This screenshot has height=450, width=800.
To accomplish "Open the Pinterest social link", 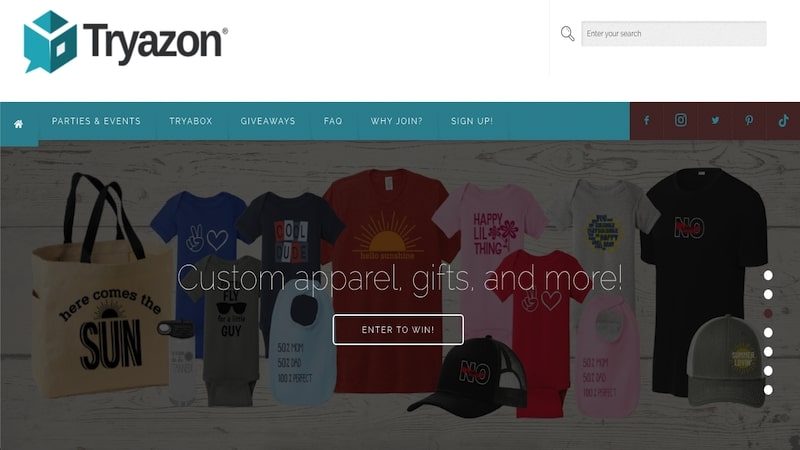I will coord(749,120).
